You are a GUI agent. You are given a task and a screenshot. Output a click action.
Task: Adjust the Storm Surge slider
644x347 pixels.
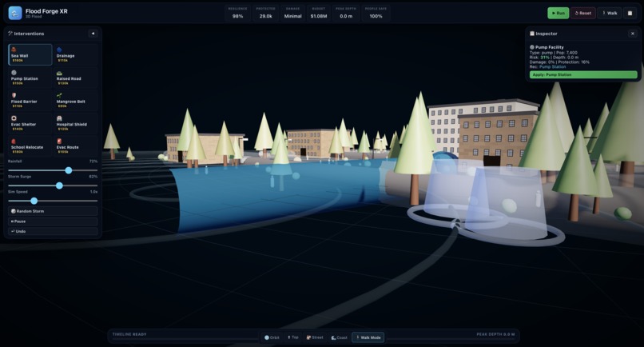[x=53, y=185]
